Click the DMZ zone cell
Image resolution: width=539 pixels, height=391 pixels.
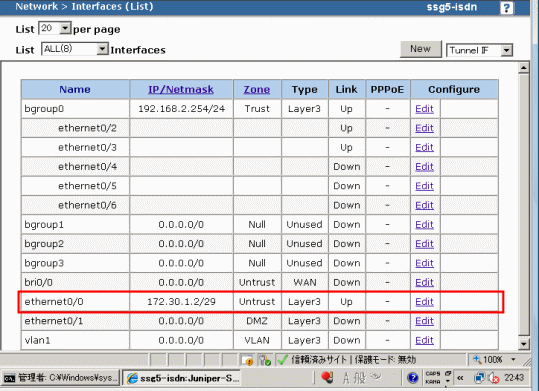click(x=257, y=321)
